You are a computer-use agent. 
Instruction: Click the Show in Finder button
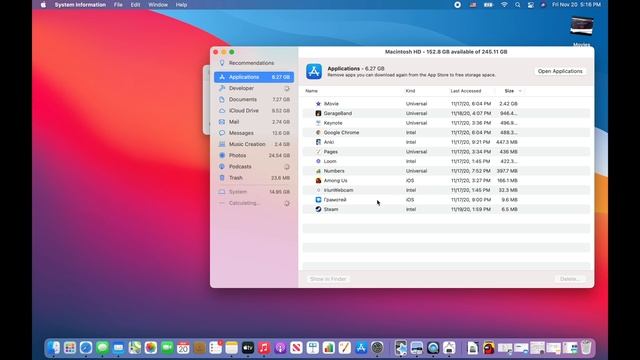(328, 279)
